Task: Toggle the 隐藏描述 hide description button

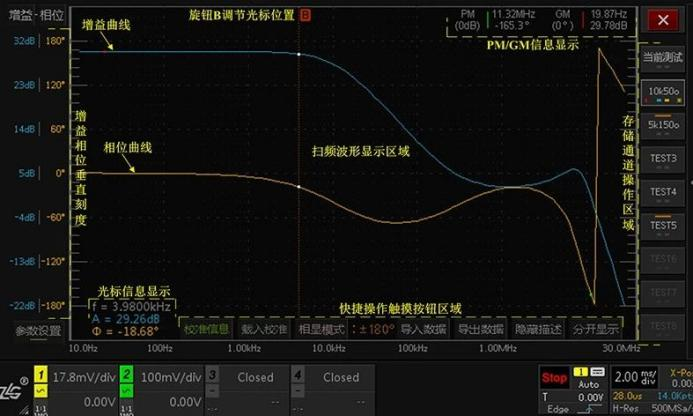Action: point(538,329)
